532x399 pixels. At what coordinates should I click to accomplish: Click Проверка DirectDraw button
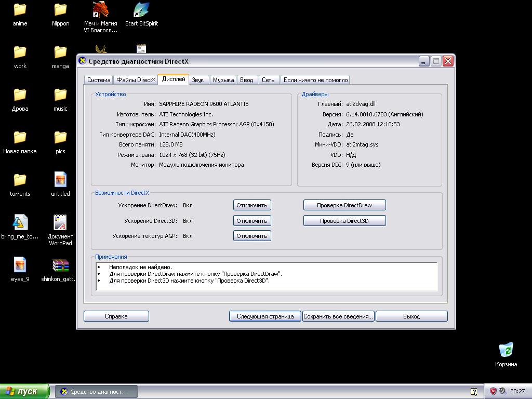point(344,205)
